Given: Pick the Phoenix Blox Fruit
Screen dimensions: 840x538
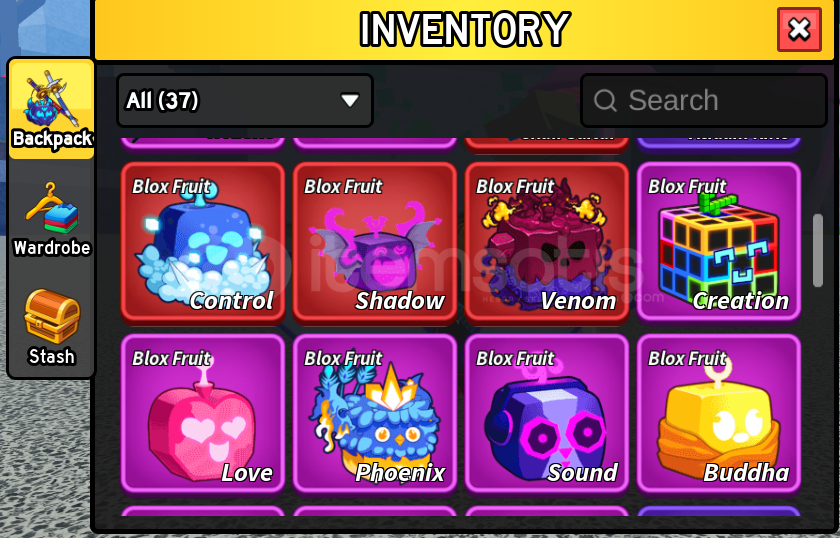Looking at the screenshot, I should [x=374, y=414].
